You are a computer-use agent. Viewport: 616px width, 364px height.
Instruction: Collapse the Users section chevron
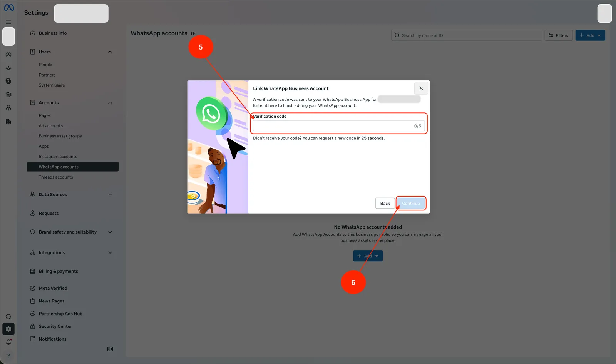[x=110, y=52]
